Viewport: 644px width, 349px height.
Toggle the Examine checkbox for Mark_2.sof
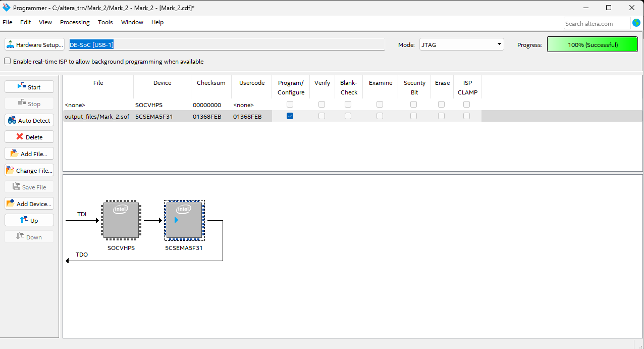(x=380, y=116)
